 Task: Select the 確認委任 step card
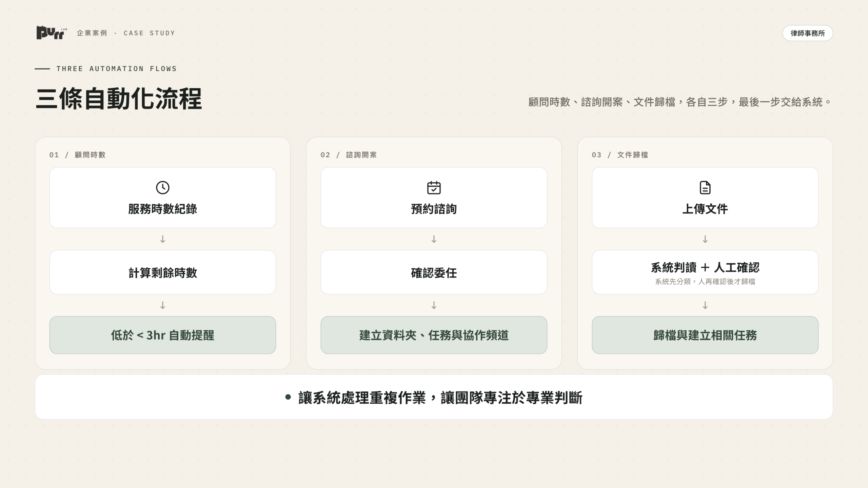coord(434,272)
